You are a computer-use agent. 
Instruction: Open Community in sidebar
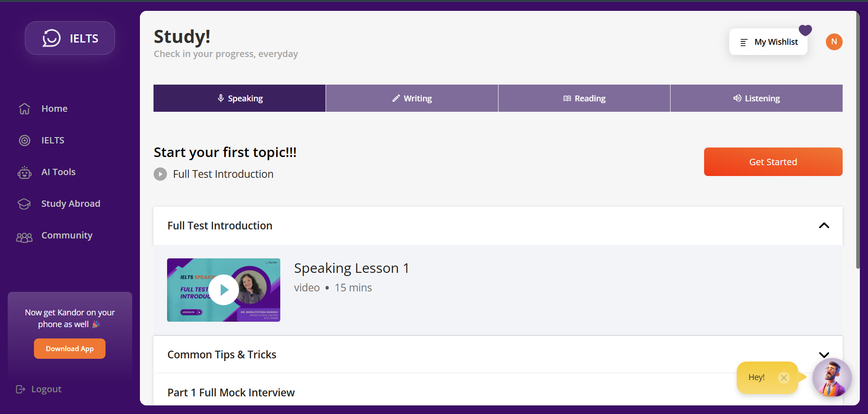67,235
